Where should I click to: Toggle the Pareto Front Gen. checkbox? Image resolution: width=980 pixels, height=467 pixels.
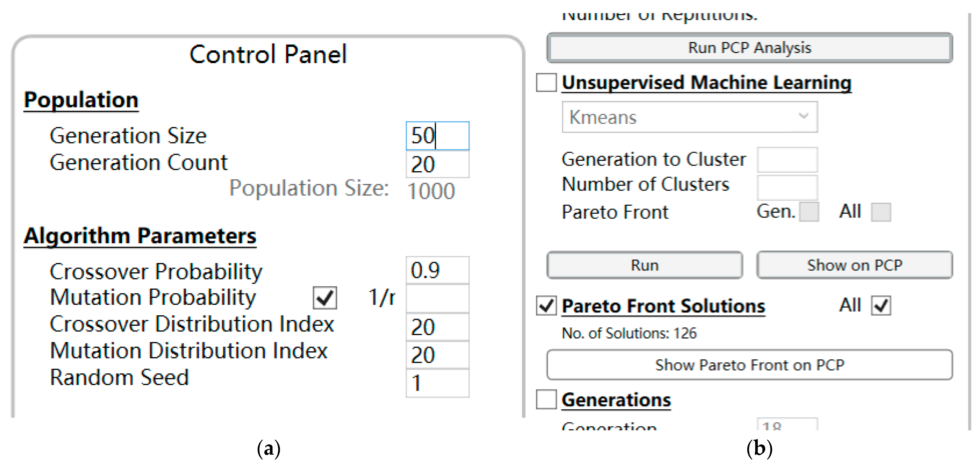coord(809,212)
